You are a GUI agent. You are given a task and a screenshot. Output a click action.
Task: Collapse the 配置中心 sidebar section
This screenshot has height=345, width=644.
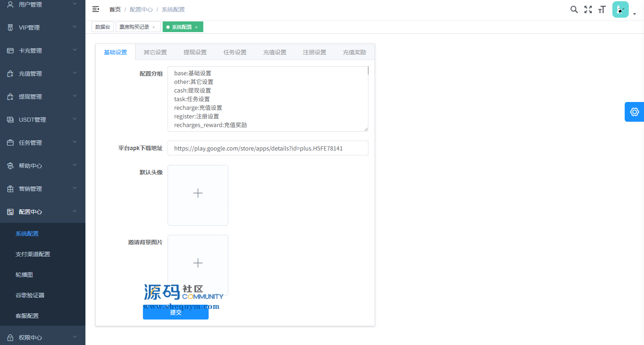42,212
